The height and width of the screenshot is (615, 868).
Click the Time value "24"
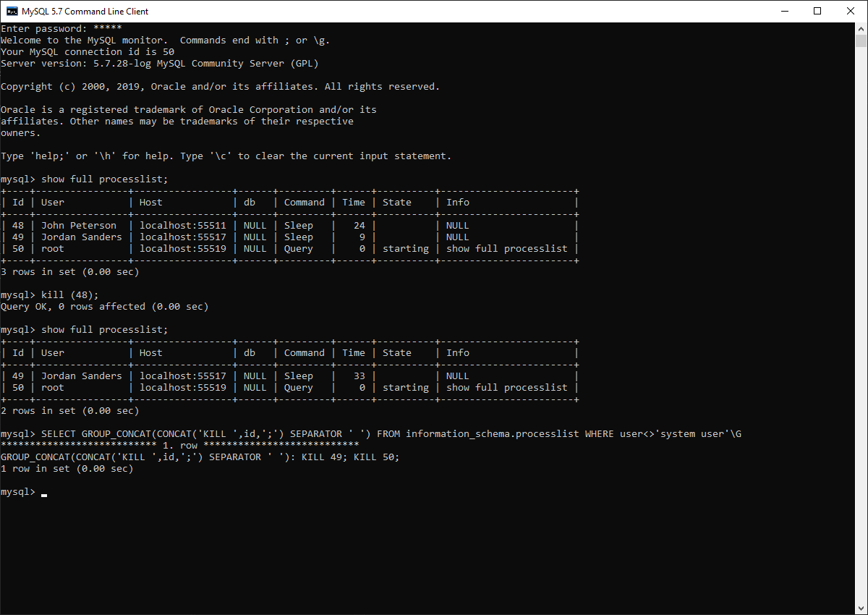[x=359, y=226]
